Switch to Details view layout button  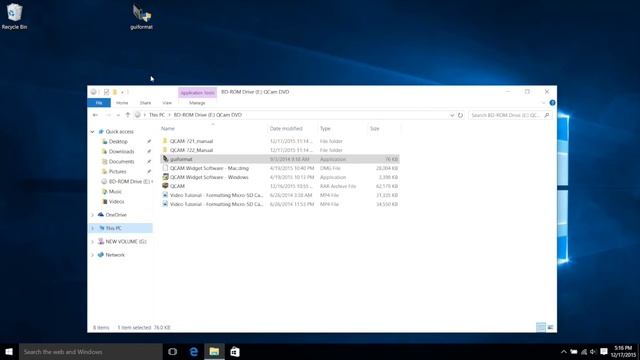click(541, 327)
